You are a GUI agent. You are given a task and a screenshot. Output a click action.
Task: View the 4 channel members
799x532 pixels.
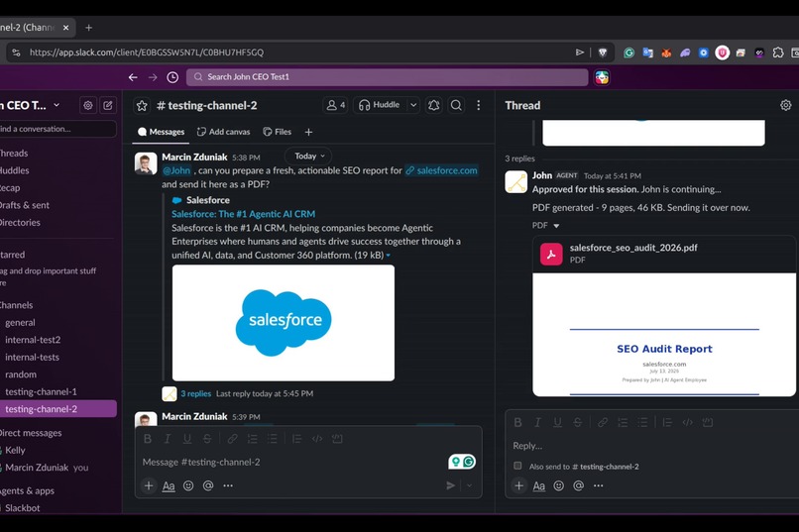click(336, 105)
